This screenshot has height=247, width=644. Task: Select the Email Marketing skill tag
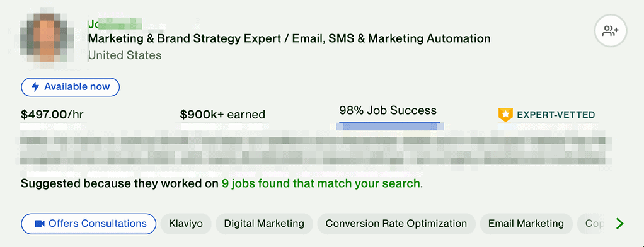pos(526,224)
